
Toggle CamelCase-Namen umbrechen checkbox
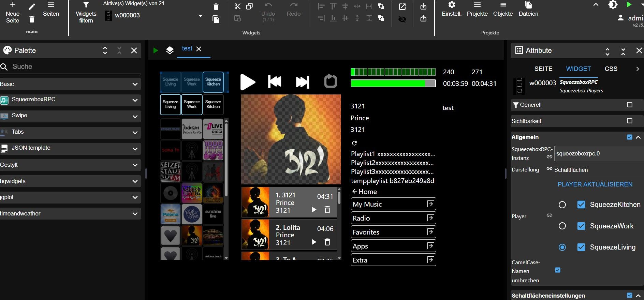(x=558, y=270)
